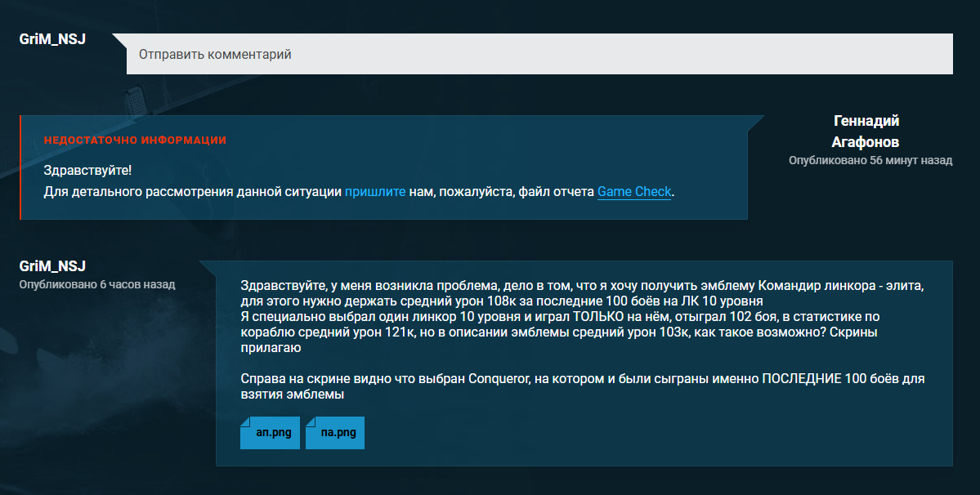Click the 'Недостаточно информации' status heading
Screen dimensions: 980x495
pos(135,140)
